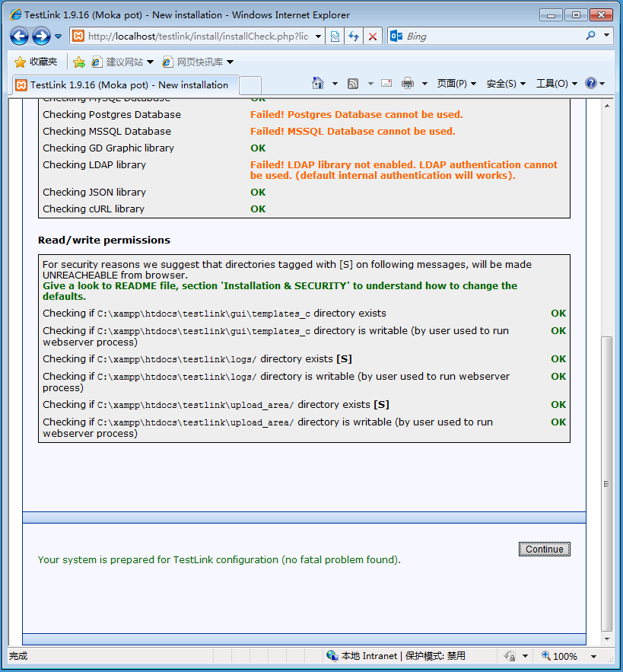Expand the RSS feeds dropdown arrow

(370, 84)
